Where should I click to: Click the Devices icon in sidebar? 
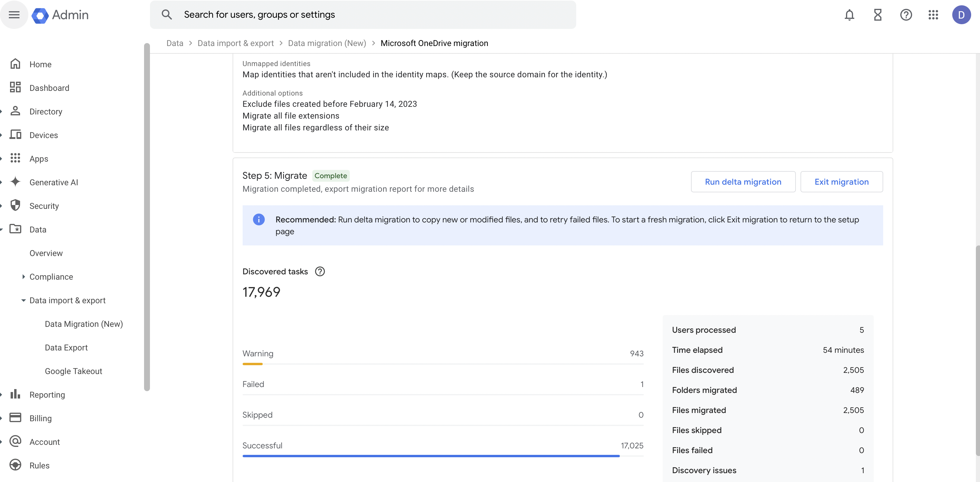[x=15, y=135]
